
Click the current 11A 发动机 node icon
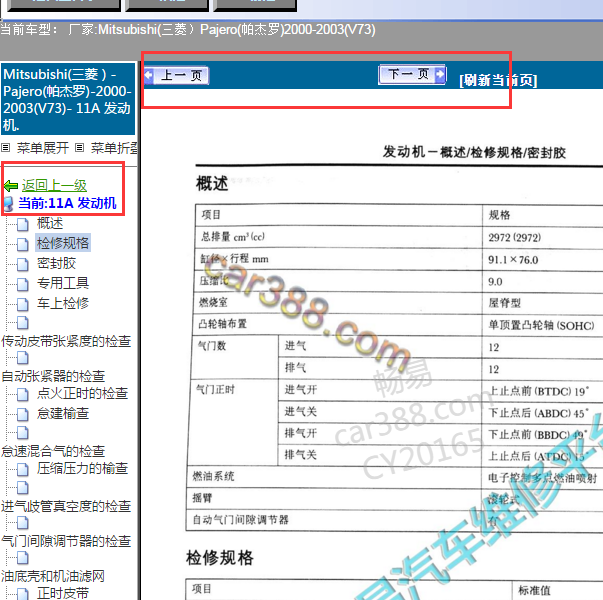pyautogui.click(x=9, y=203)
